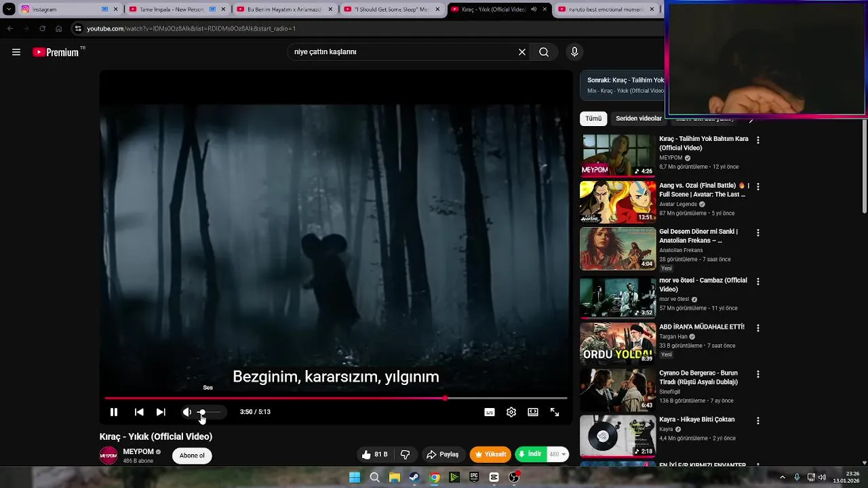This screenshot has height=488, width=868.
Task: Open Avatar Legends channel link
Action: [x=678, y=204]
